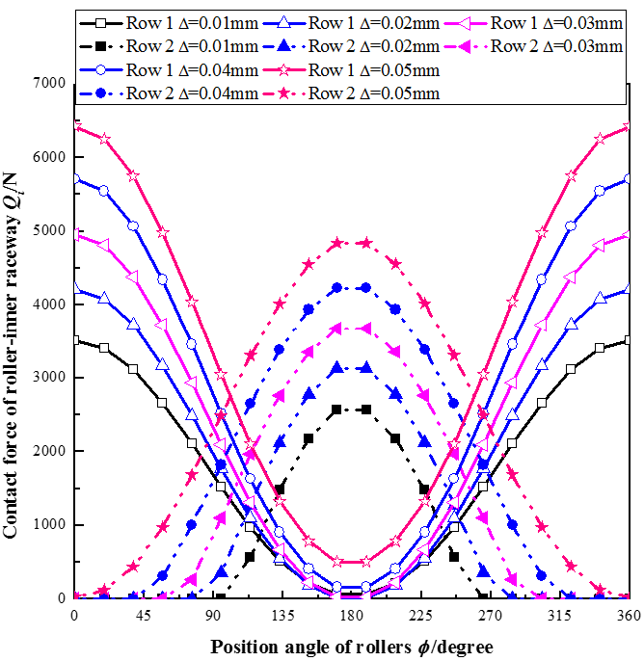
Task: Select the leftmost point on the Row 1 Δ=0.03mm curve
Action: [75, 234]
